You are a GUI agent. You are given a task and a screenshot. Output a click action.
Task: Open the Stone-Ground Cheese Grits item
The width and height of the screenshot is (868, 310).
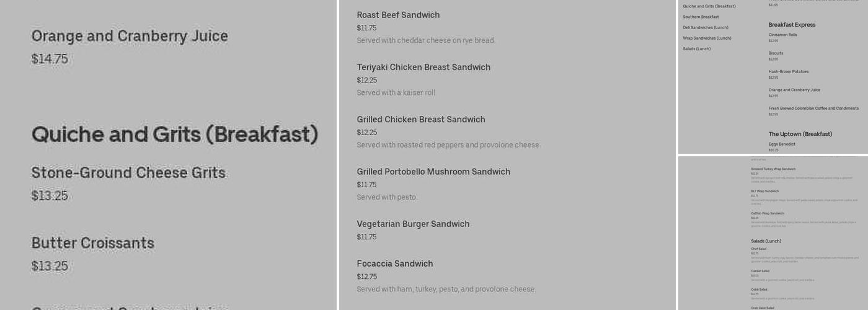coord(128,173)
